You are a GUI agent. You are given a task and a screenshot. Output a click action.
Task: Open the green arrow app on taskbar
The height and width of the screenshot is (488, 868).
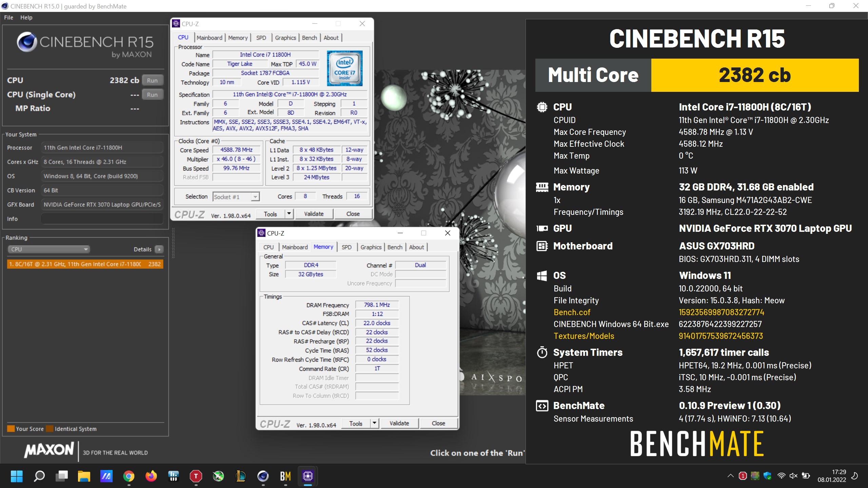click(x=218, y=476)
